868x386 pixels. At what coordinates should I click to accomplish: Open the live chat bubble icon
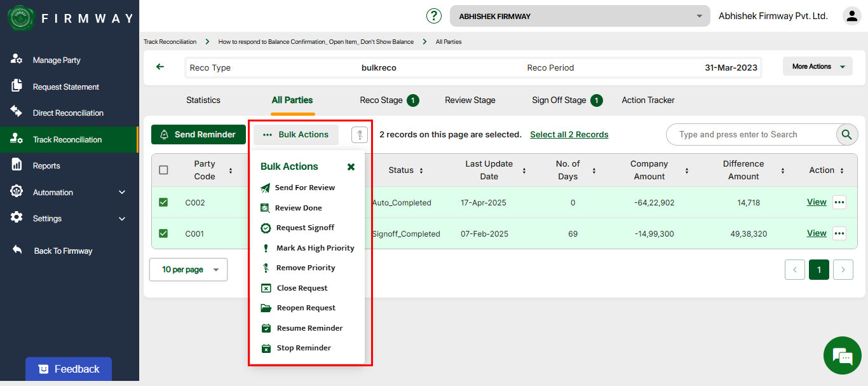842,356
